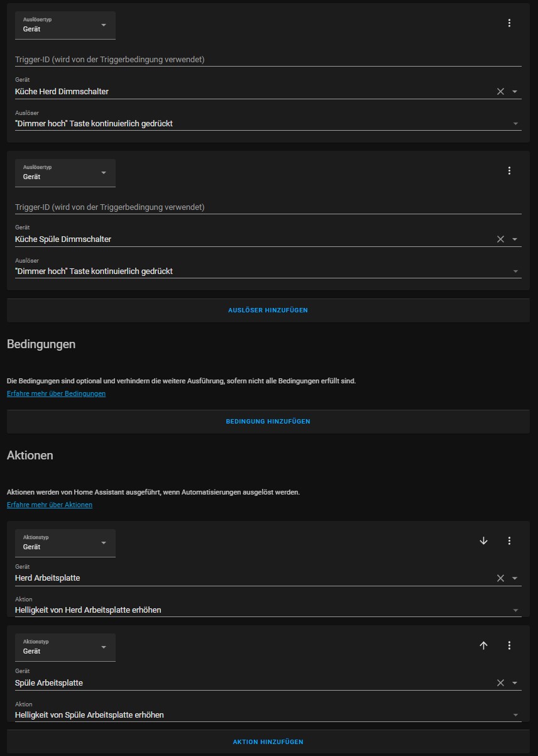Click AKTION HINZUFÜGEN to add an action
538x756 pixels.
268,743
